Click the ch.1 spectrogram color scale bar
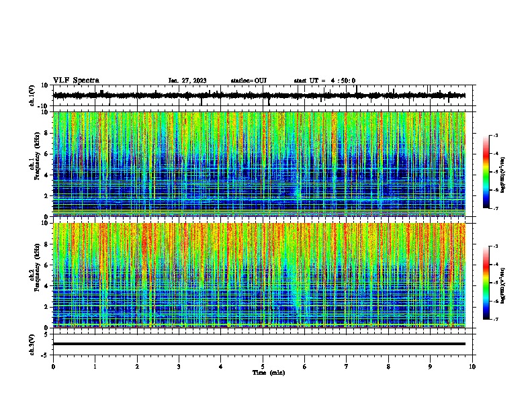Image resolution: width=532 pixels, height=411 pixels. [x=486, y=172]
